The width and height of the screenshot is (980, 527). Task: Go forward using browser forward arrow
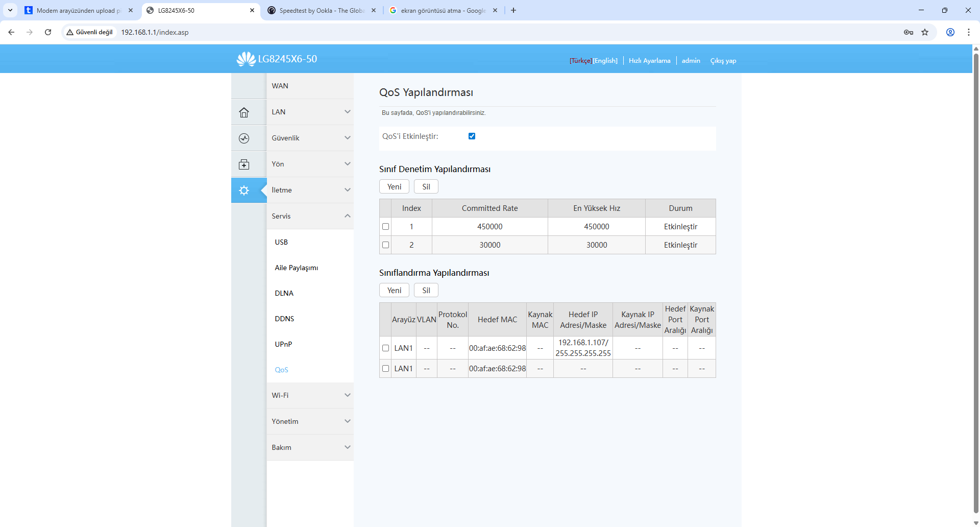(x=30, y=32)
